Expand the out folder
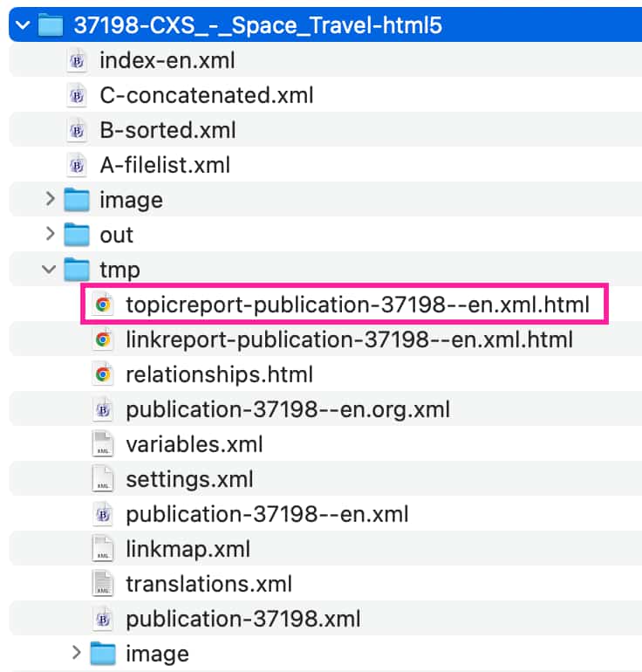The width and height of the screenshot is (642, 672). (x=50, y=235)
